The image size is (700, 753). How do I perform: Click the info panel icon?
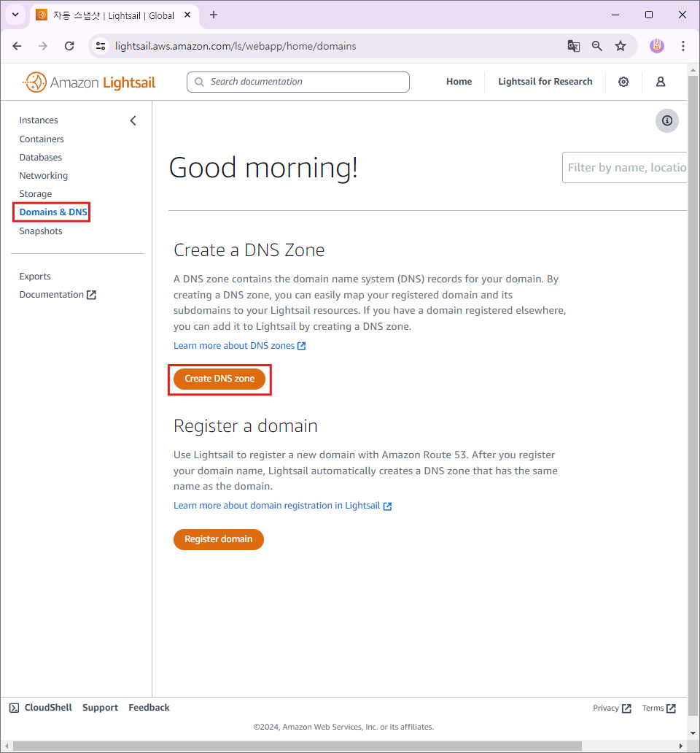(667, 120)
